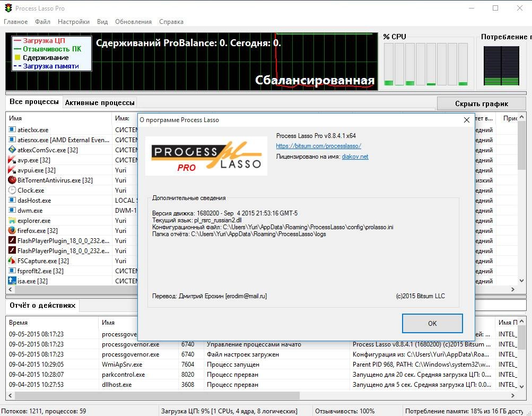Click the BitTorrentAntivirus.exe icon
The height and width of the screenshot is (416, 532).
coord(12,180)
